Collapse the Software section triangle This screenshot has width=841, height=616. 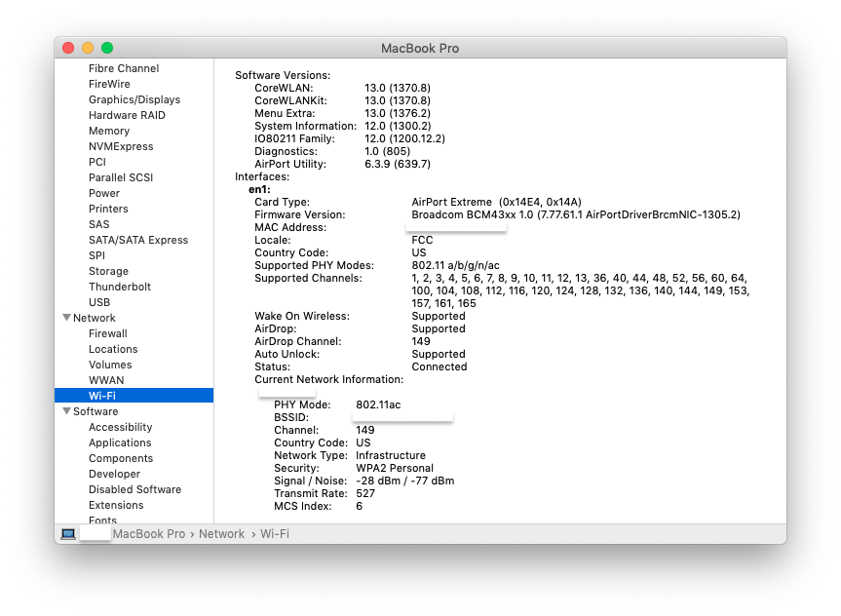click(x=67, y=411)
